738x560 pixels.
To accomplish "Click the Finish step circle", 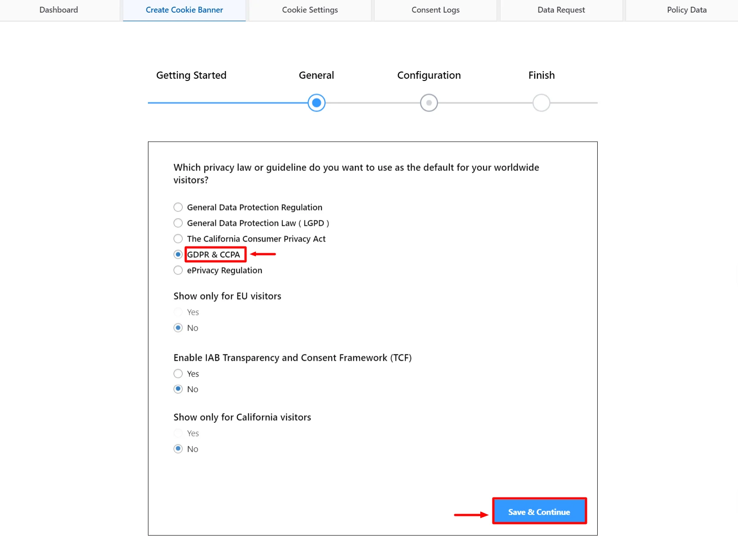I will [x=541, y=103].
